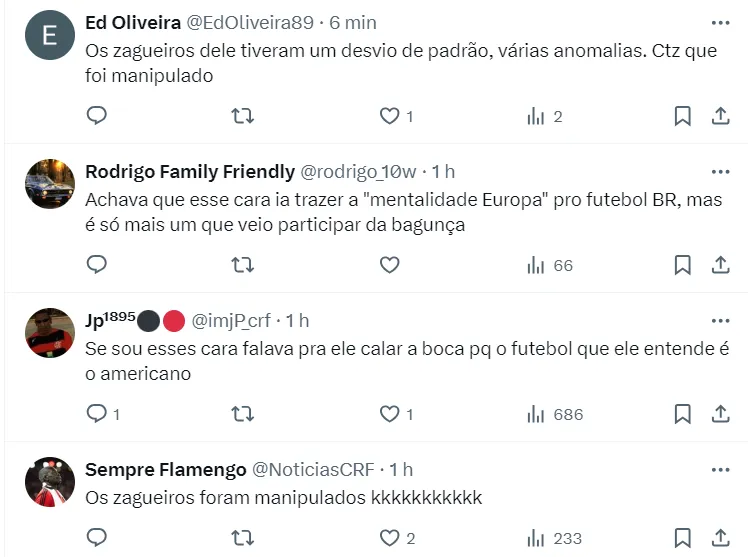
Task: Open Sempre Flamengo's profile avatar
Action: point(50,482)
